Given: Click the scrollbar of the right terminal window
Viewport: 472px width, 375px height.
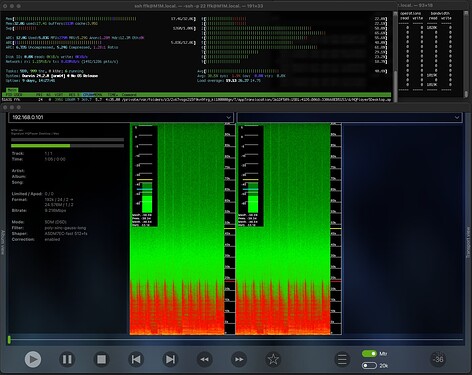Looking at the screenshot, I should pyautogui.click(x=466, y=53).
